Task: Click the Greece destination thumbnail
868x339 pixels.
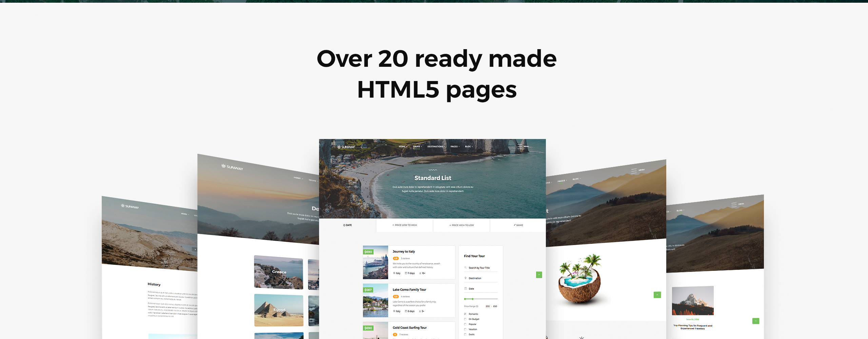Action: (x=278, y=272)
